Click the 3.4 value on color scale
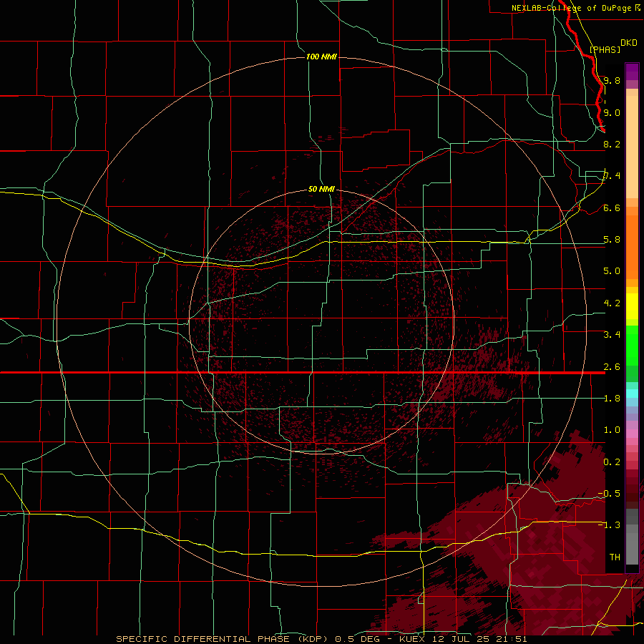The image size is (644, 644). (x=612, y=335)
